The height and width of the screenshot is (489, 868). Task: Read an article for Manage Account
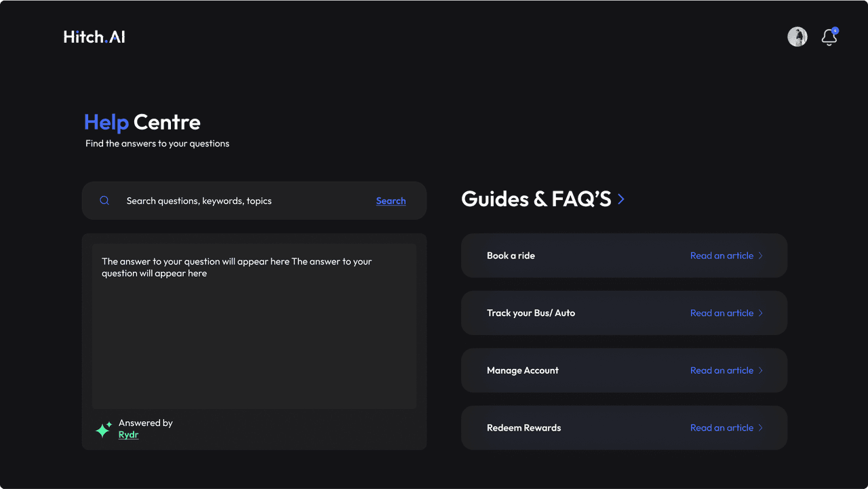point(722,370)
